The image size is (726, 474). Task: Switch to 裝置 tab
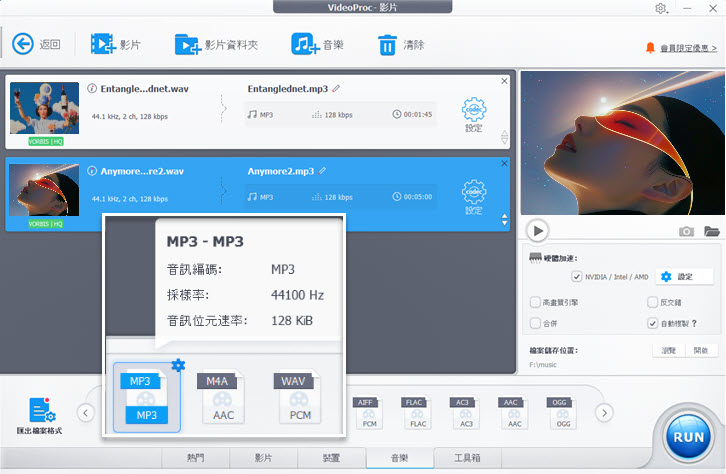pos(331,458)
